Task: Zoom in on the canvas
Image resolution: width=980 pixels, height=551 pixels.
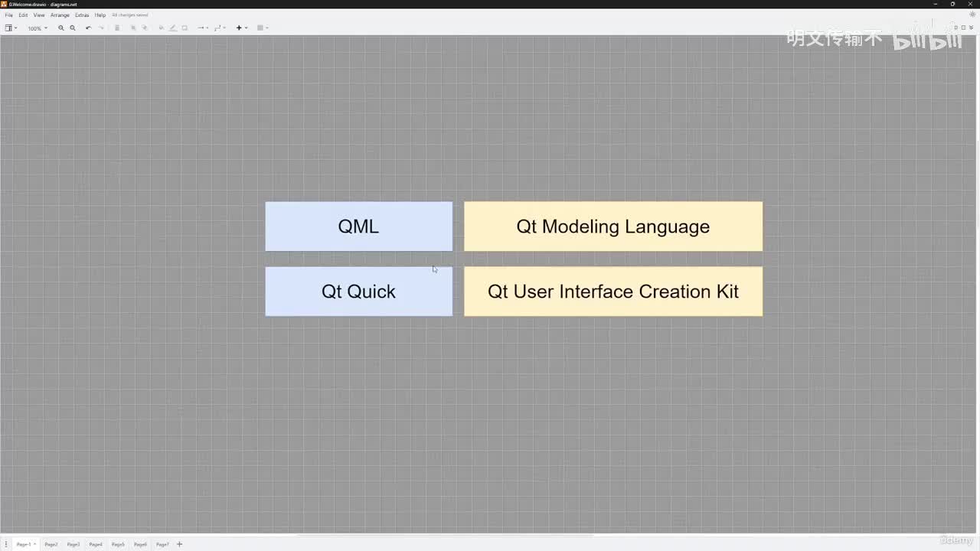Action: (x=61, y=28)
